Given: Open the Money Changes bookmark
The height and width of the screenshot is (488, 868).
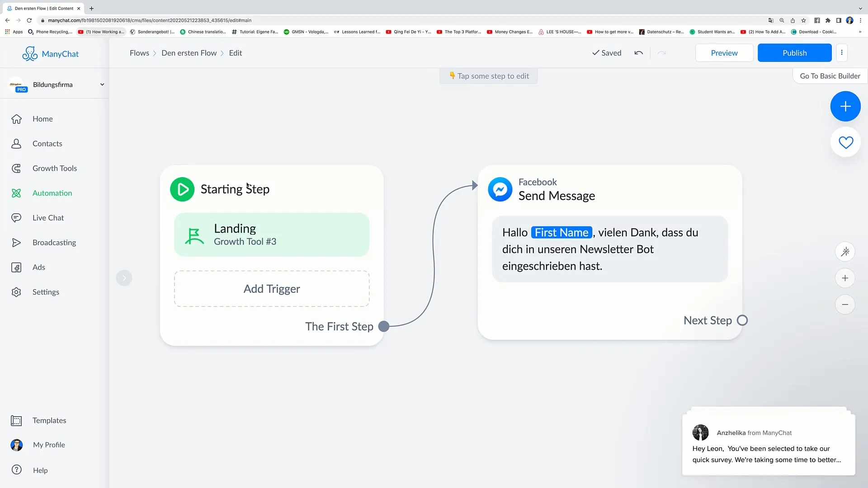Looking at the screenshot, I should 509,32.
